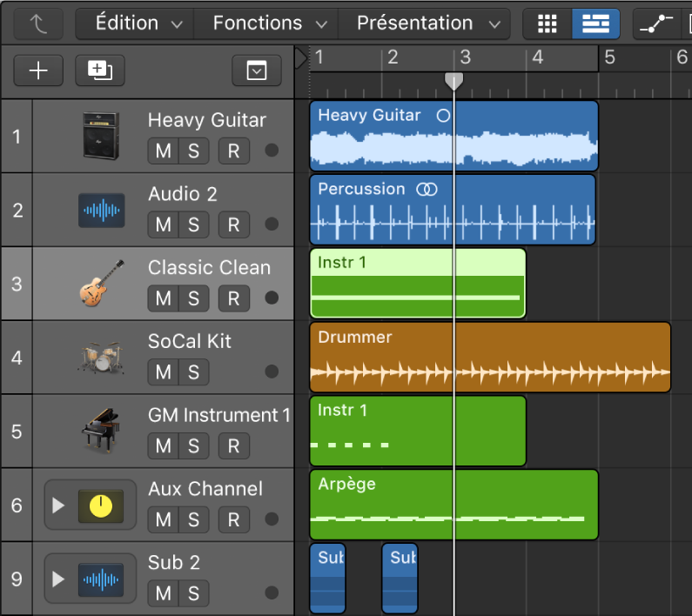The image size is (692, 616).
Task: Click the SoCal Kit drum set icon
Action: tap(101, 358)
